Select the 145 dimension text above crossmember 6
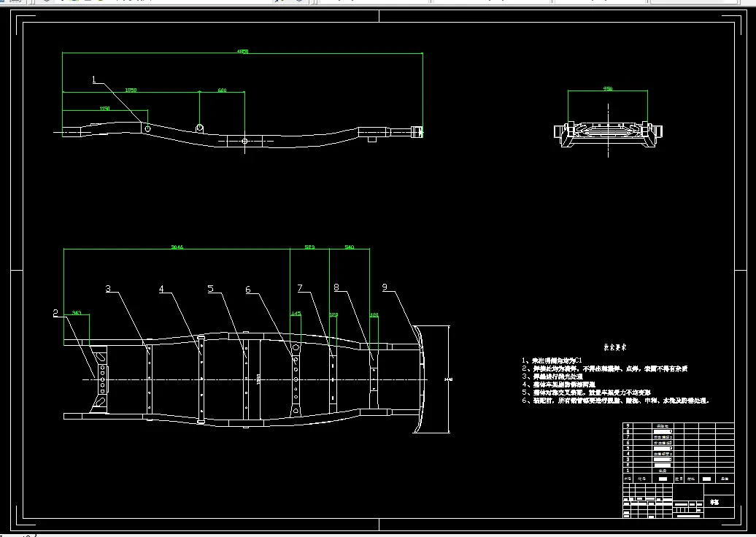The height and width of the screenshot is (537, 756). (296, 313)
